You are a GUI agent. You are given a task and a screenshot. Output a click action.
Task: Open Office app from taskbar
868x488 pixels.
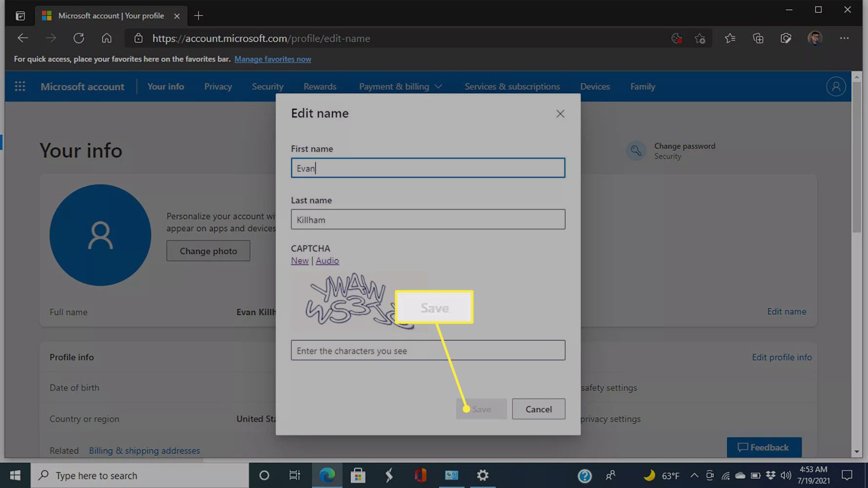tap(420, 475)
